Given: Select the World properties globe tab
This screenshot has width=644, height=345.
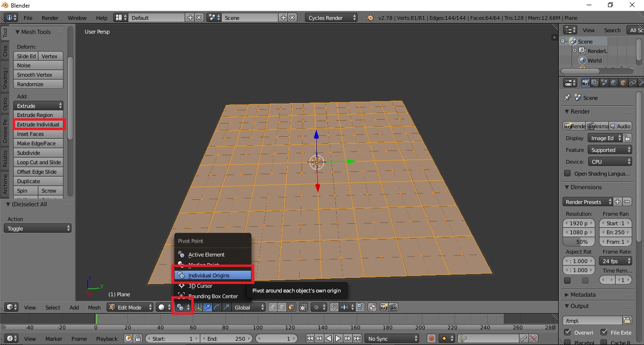Looking at the screenshot, I should click(x=614, y=83).
